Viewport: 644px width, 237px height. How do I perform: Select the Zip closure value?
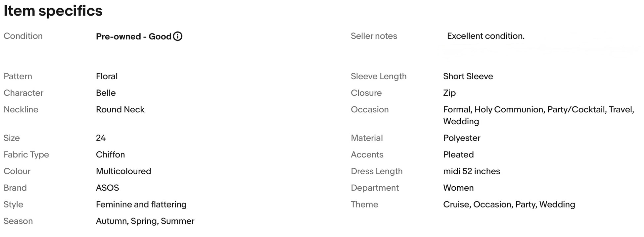[x=449, y=93]
